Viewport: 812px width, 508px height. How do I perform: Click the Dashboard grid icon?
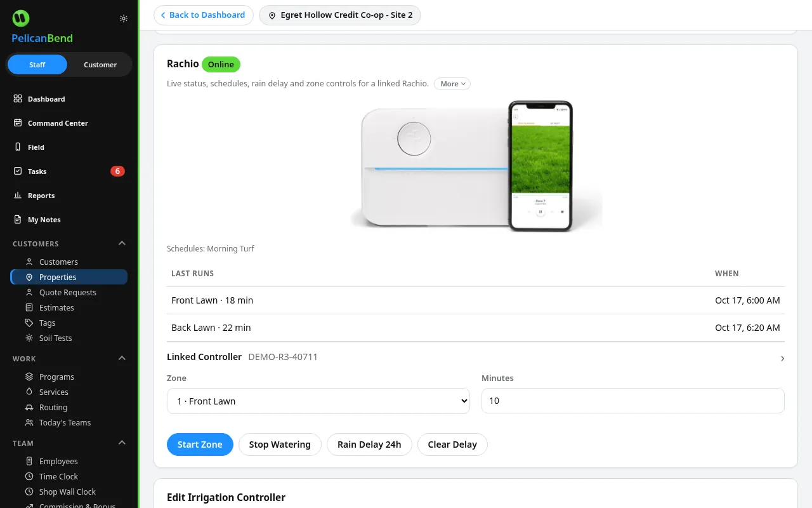tap(18, 99)
